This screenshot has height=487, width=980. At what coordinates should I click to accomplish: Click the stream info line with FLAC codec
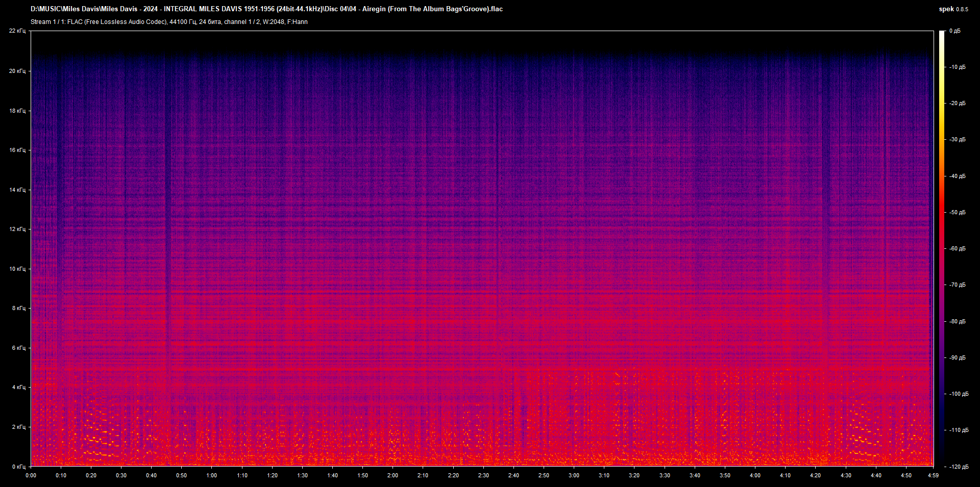click(x=169, y=22)
